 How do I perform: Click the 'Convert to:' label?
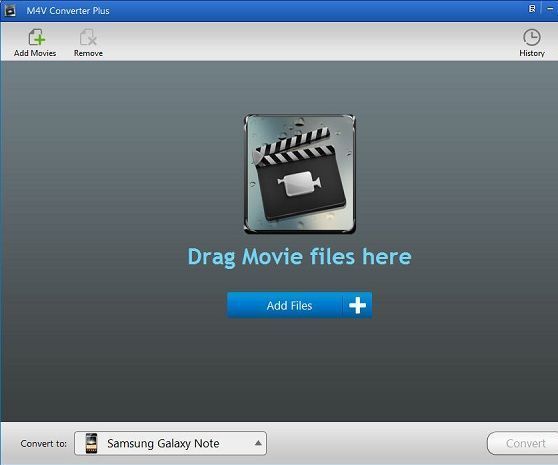pos(43,444)
